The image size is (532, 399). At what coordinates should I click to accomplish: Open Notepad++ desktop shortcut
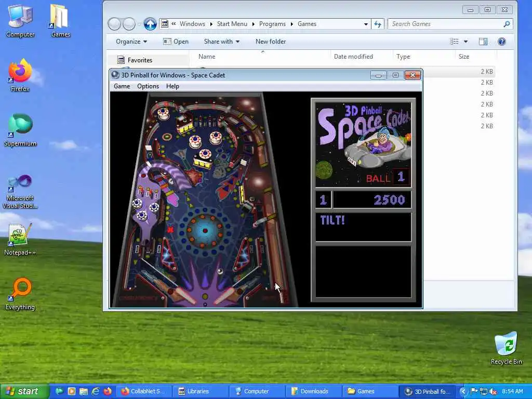click(x=20, y=240)
